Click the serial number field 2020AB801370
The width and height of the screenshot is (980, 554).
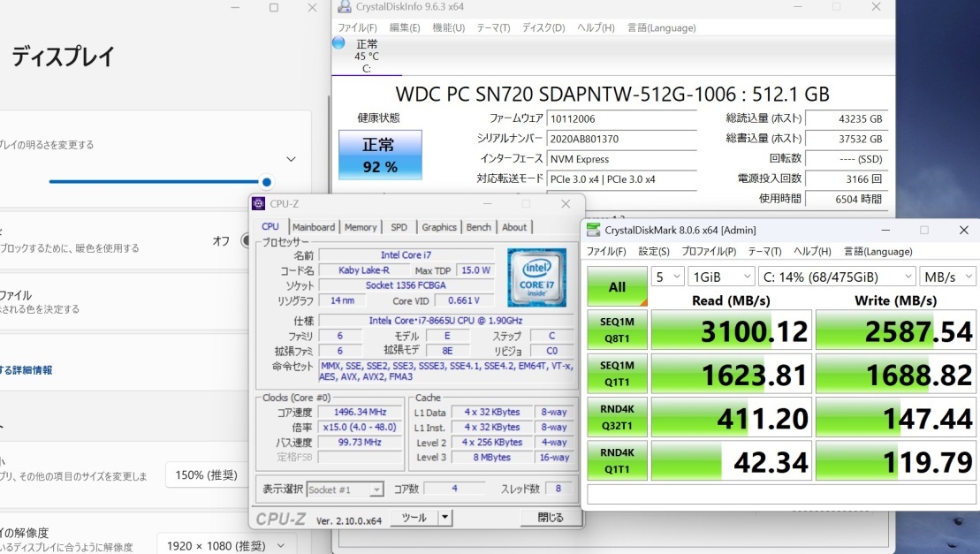(x=622, y=139)
